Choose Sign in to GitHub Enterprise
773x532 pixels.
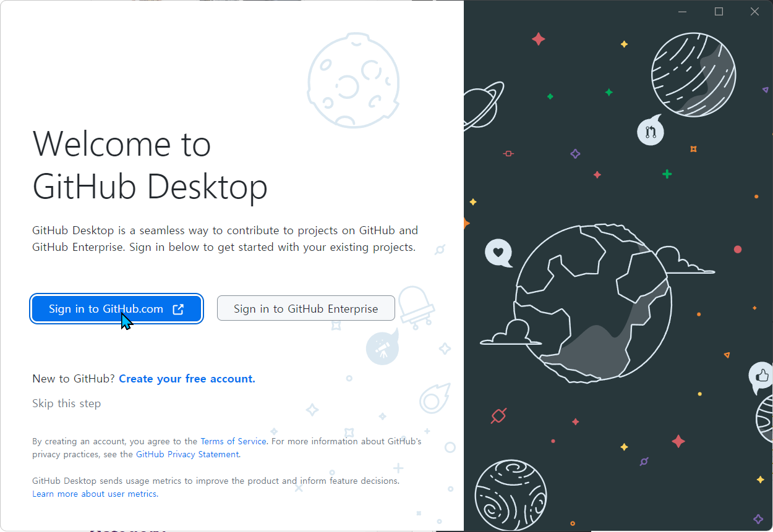pos(306,309)
